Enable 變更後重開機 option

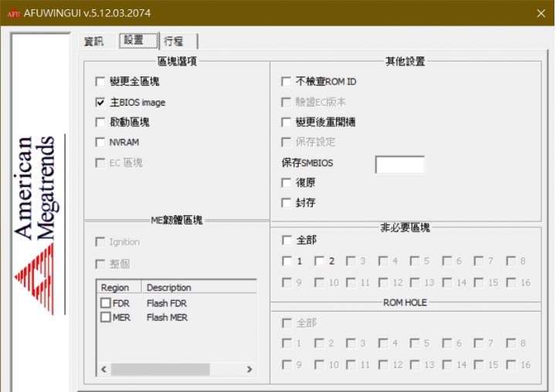pyautogui.click(x=286, y=122)
